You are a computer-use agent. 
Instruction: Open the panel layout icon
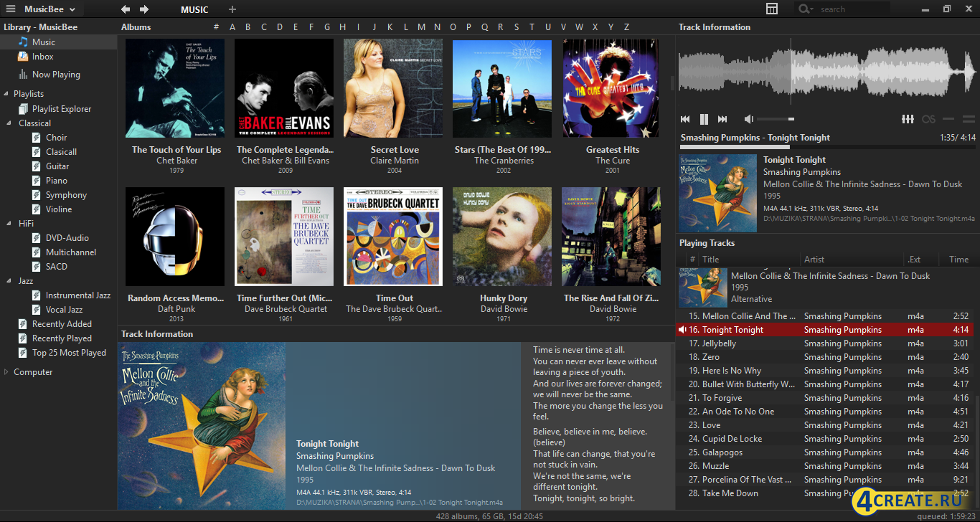pyautogui.click(x=772, y=9)
